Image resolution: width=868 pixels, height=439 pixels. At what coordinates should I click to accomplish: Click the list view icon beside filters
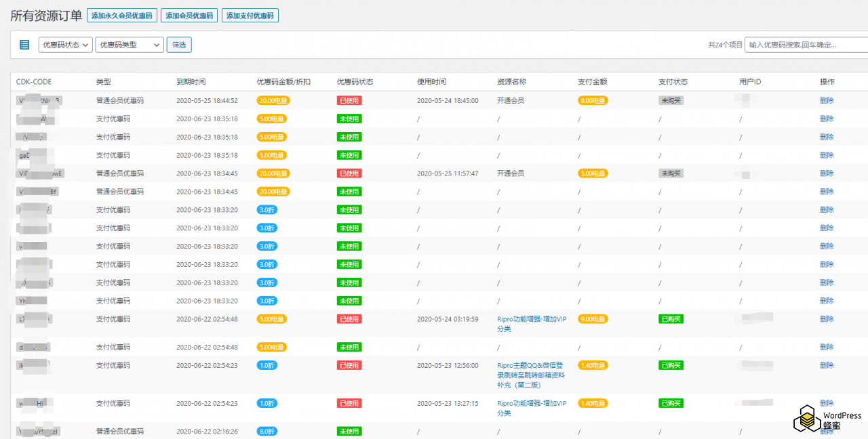pyautogui.click(x=24, y=45)
